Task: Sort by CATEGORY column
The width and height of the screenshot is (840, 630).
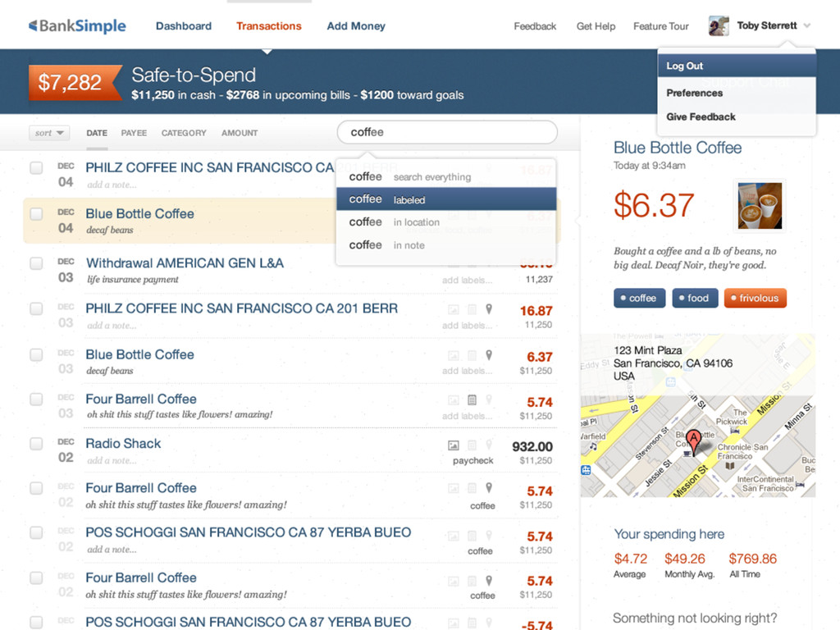Action: pyautogui.click(x=184, y=133)
